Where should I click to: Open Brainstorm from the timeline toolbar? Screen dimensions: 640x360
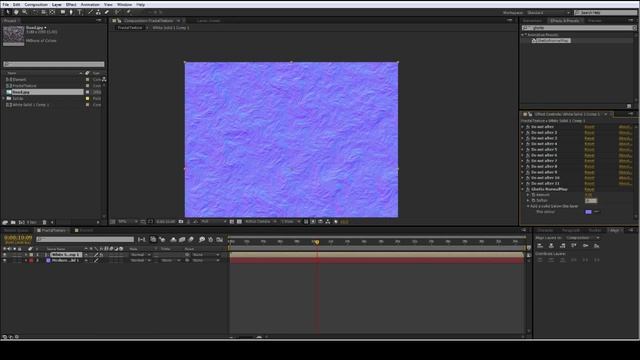202,240
